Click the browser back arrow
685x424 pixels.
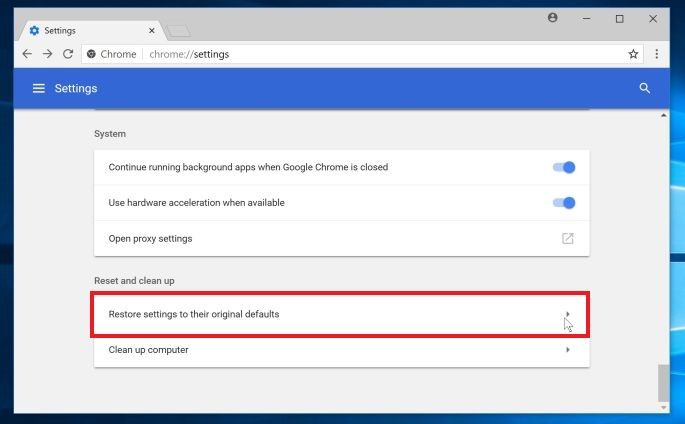click(x=27, y=54)
